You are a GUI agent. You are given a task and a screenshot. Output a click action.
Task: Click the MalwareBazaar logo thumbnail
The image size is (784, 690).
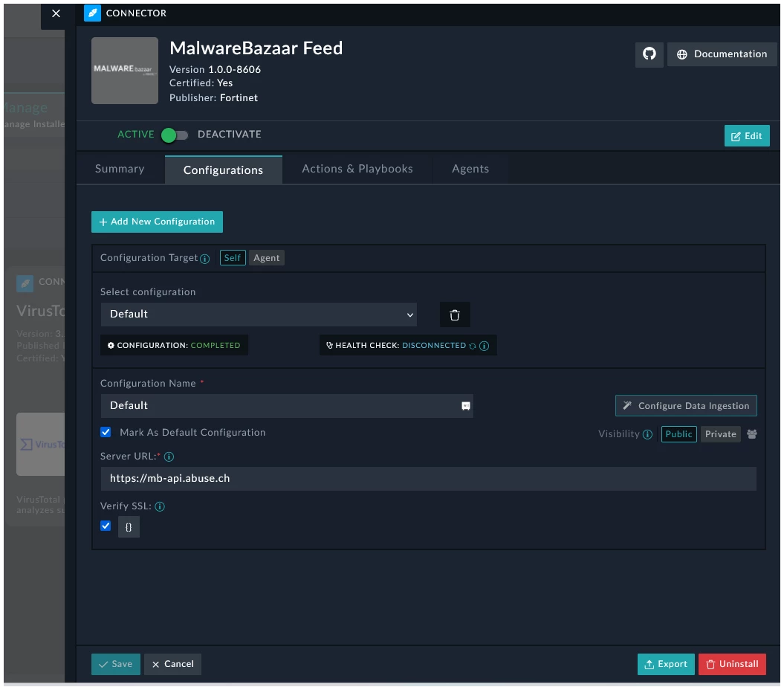pos(125,70)
